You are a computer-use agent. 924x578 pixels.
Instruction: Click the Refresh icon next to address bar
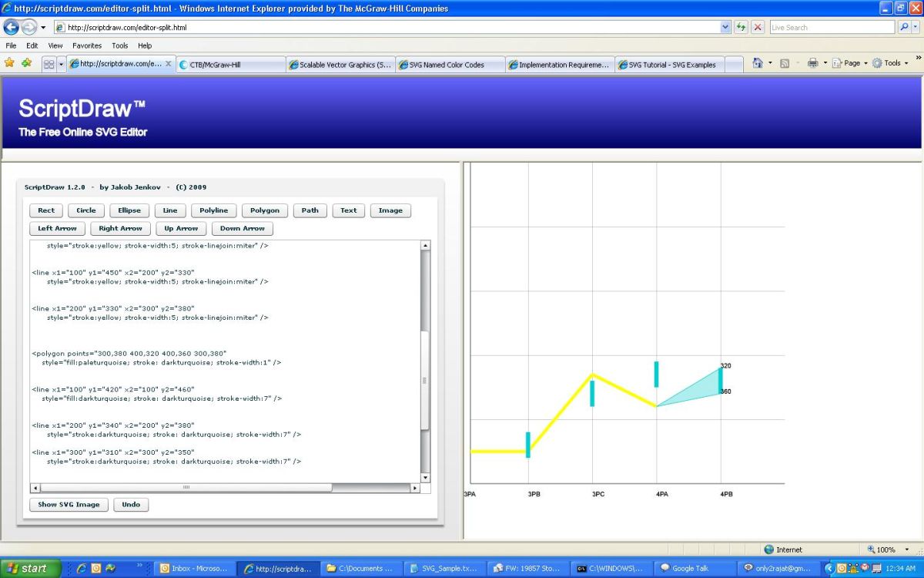pyautogui.click(x=742, y=27)
